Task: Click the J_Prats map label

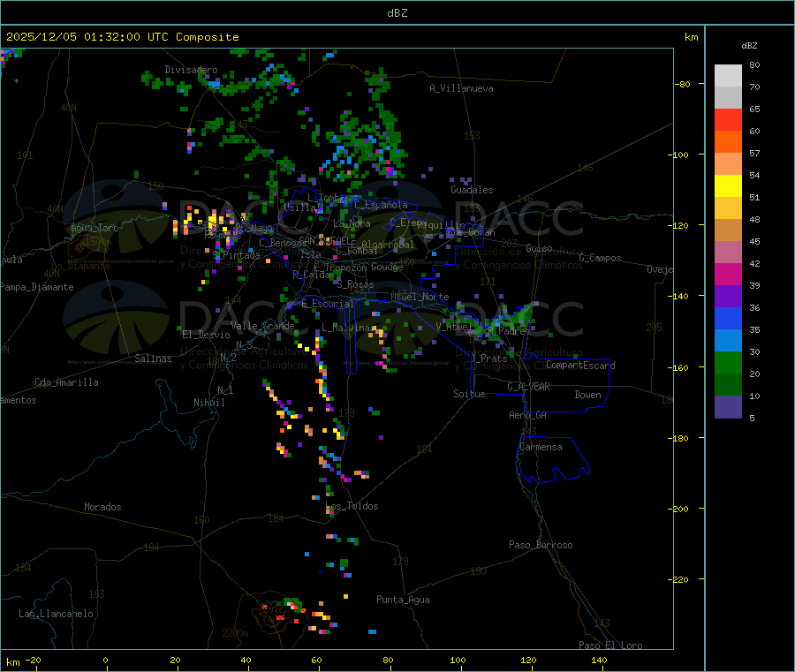Action: tap(489, 359)
